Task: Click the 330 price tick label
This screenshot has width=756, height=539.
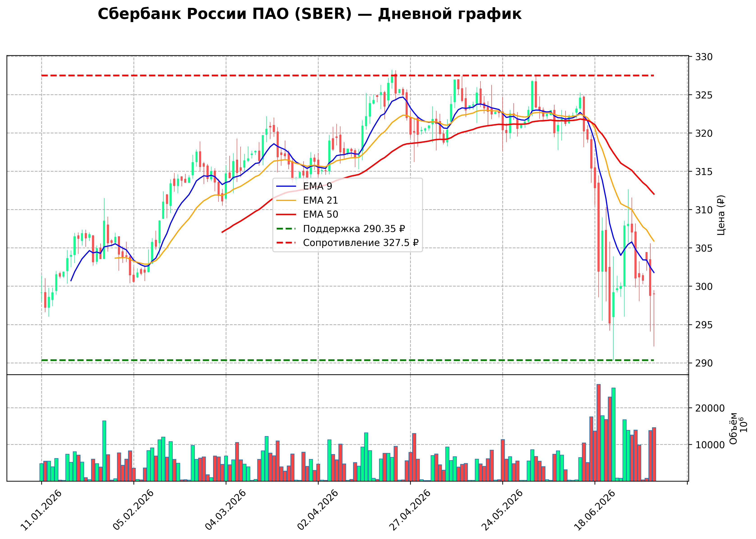Action: coord(704,57)
